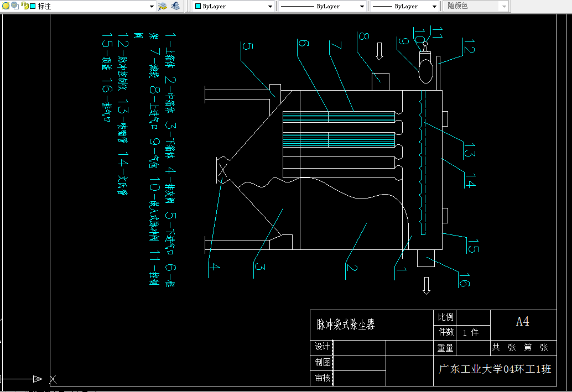Click the top inlet downward arrow symbol
The width and height of the screenshot is (572, 392).
pos(379,51)
